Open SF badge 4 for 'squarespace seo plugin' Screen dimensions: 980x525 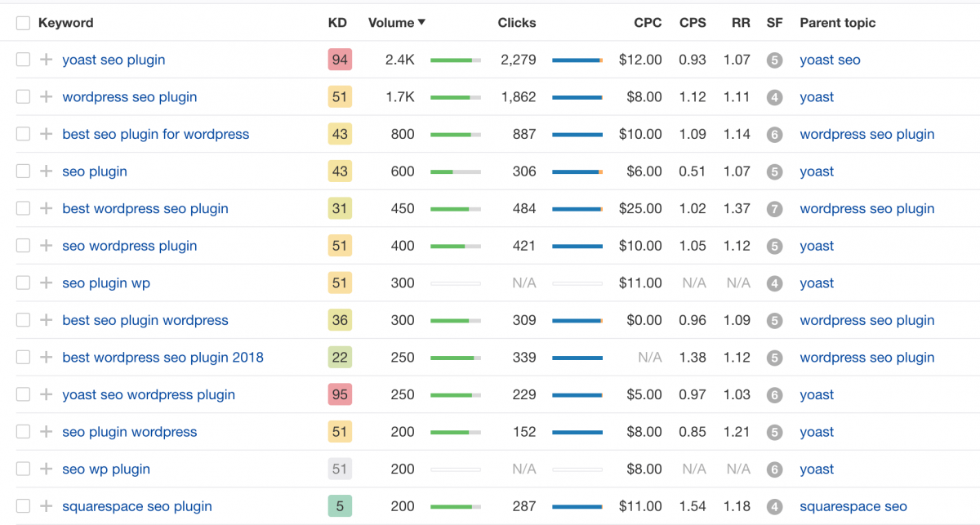pyautogui.click(x=774, y=507)
